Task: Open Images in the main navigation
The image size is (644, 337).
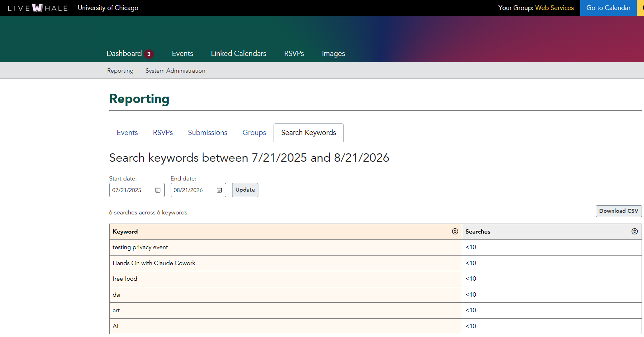Action: click(333, 54)
